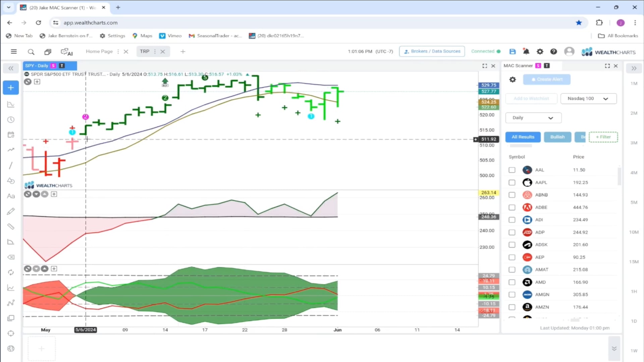Open the calendar tool in sidebar
The width and height of the screenshot is (644, 362).
tap(11, 135)
